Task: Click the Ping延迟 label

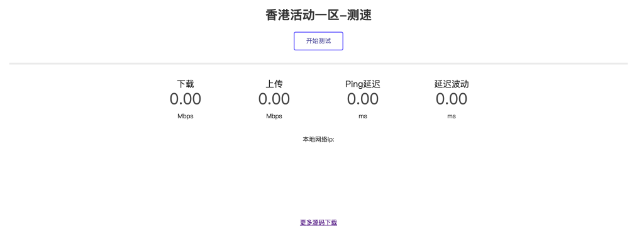Action: pyautogui.click(x=363, y=84)
